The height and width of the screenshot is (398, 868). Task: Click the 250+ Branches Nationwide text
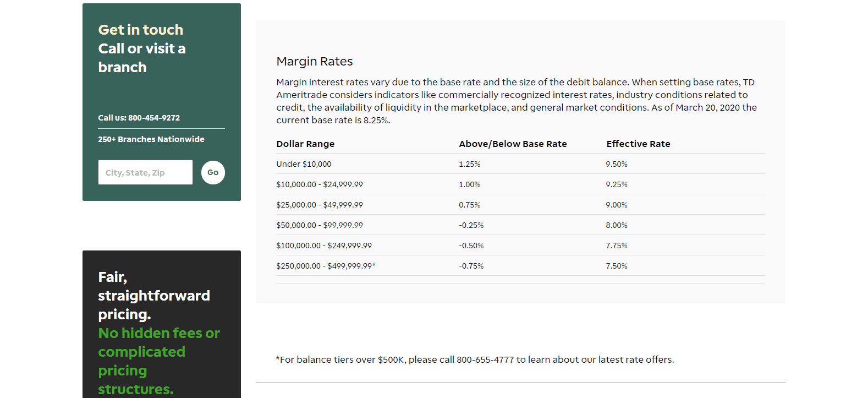[151, 139]
